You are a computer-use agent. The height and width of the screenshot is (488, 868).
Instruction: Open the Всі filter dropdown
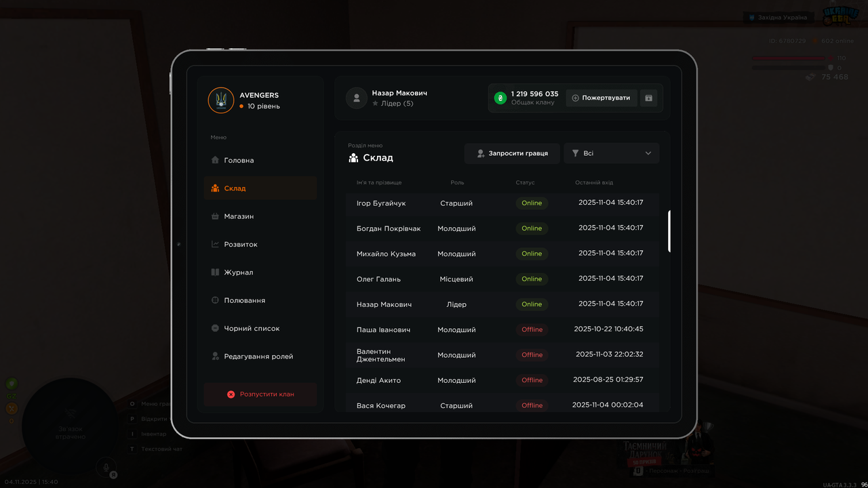[612, 154]
